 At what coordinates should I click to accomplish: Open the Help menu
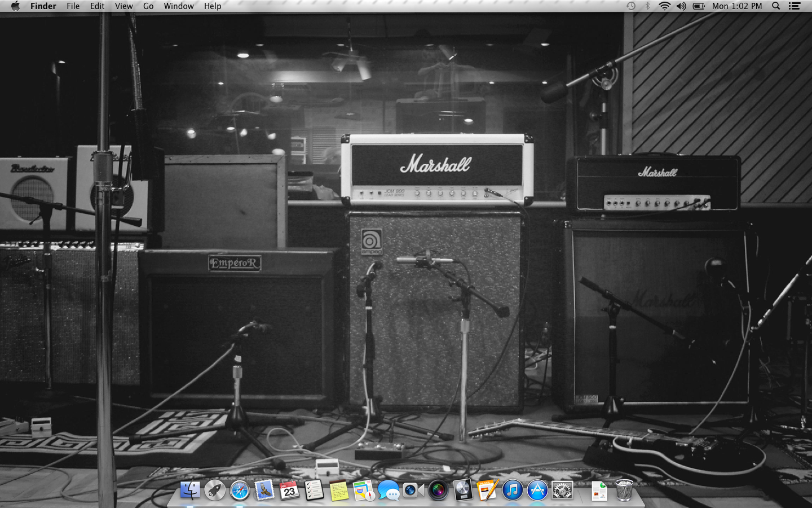[x=213, y=6]
